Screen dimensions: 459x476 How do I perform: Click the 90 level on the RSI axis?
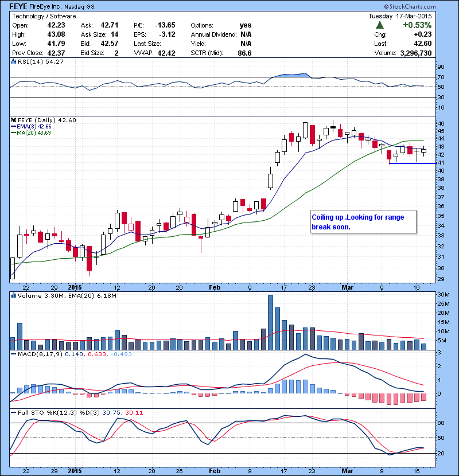441,67
